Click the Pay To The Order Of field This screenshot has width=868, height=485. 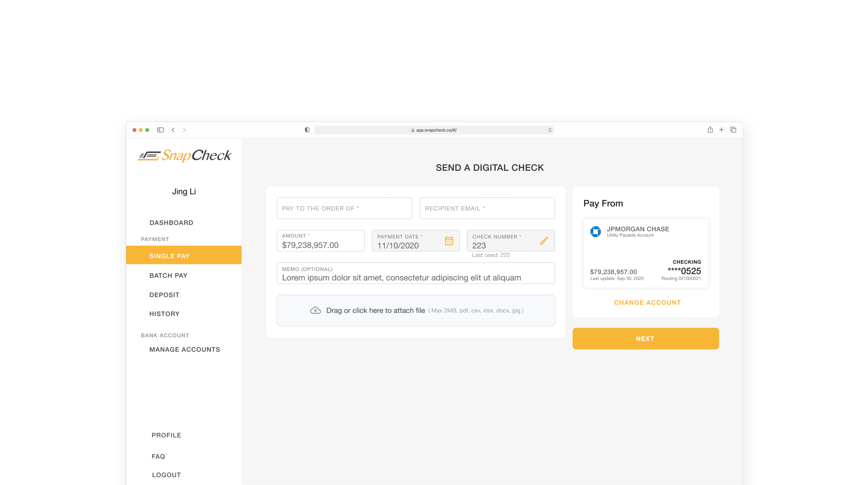pos(344,208)
